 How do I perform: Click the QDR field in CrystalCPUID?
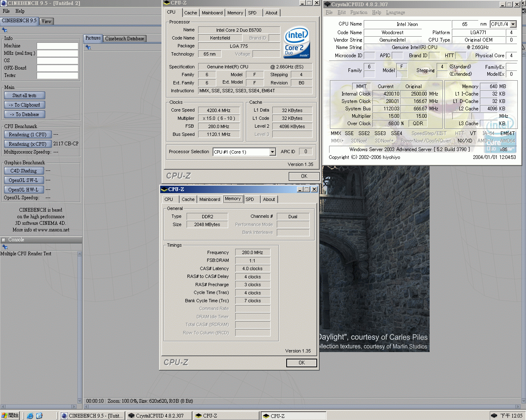click(418, 124)
